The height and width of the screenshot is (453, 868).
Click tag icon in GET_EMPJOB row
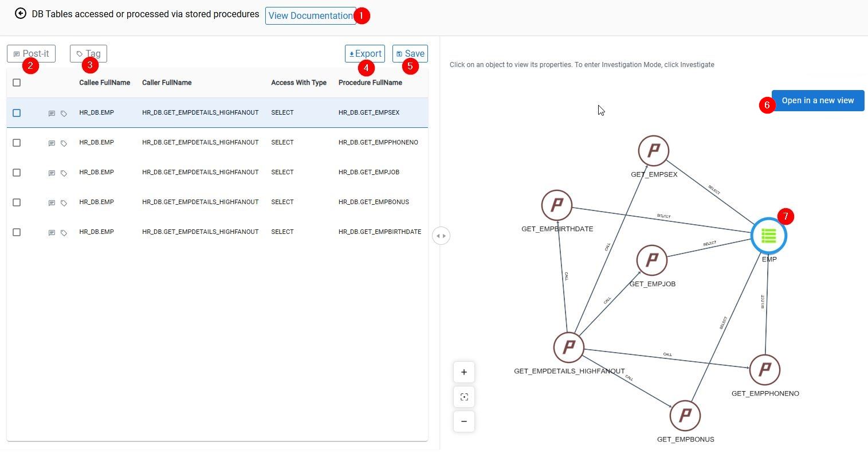(64, 173)
